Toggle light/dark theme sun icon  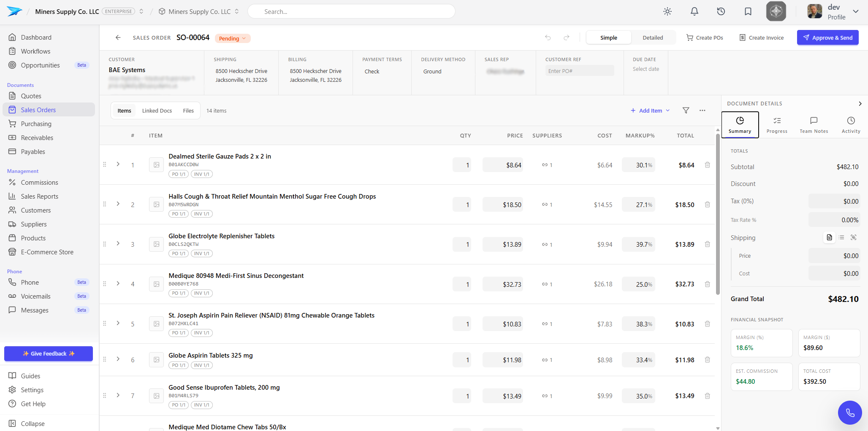(x=667, y=11)
